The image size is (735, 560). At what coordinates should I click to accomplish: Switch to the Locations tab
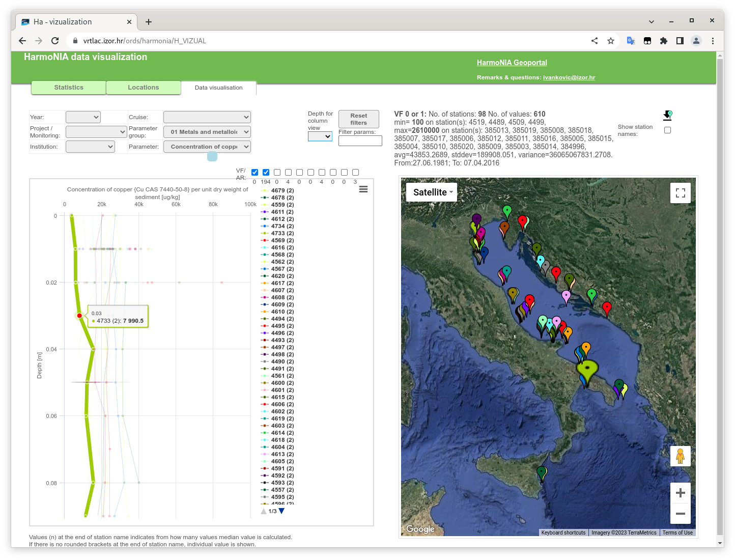143,88
